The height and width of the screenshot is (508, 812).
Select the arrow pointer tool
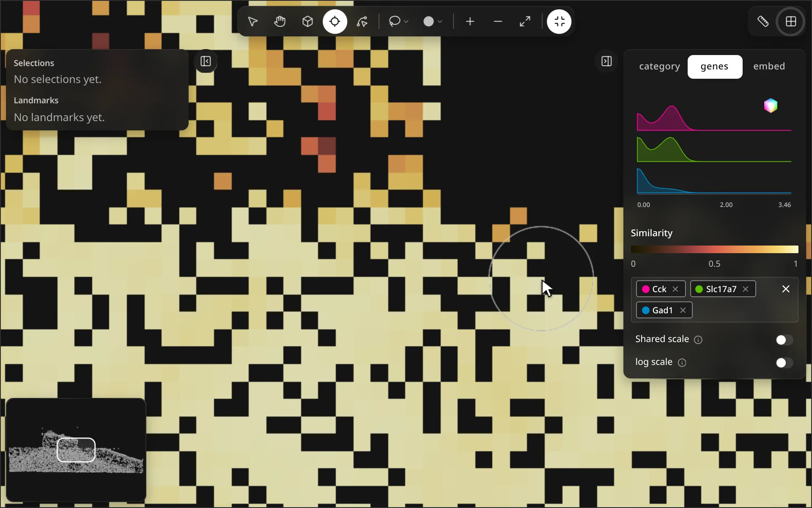[x=253, y=22]
